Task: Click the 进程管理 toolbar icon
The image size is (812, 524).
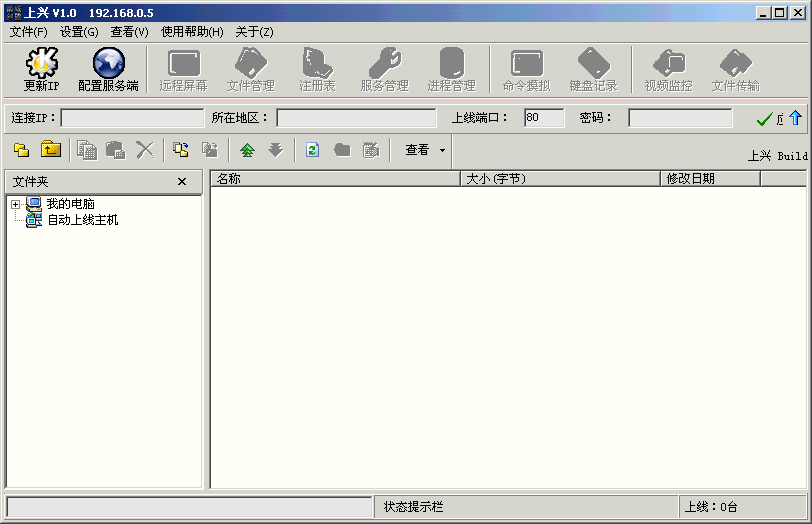Action: [x=451, y=68]
